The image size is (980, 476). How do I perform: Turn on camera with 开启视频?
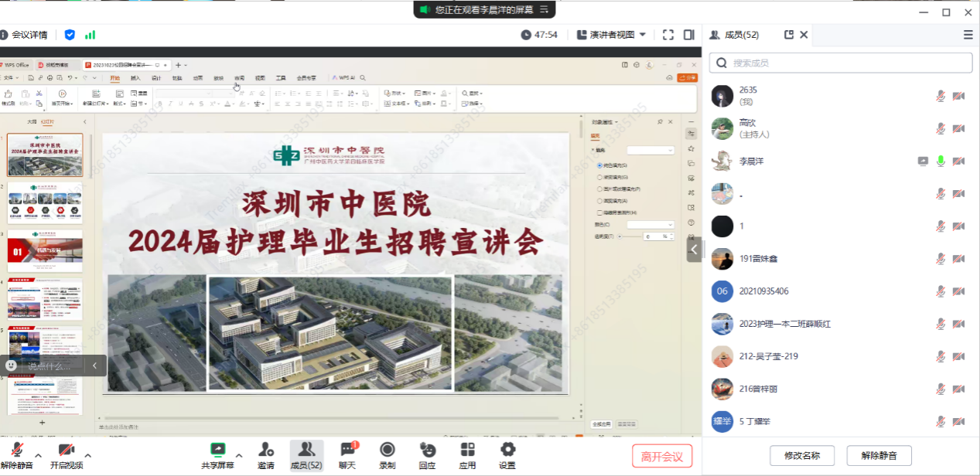click(x=67, y=456)
